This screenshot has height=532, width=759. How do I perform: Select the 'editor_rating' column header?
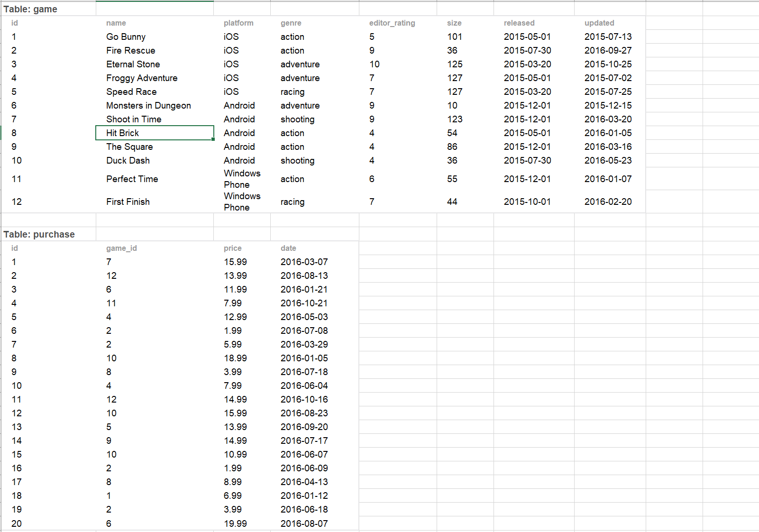click(392, 23)
